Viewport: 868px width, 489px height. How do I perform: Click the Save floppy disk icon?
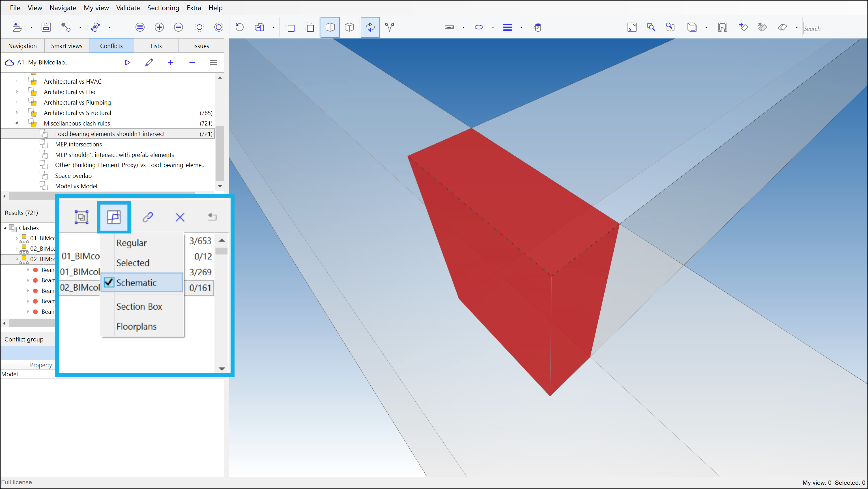[x=46, y=27]
